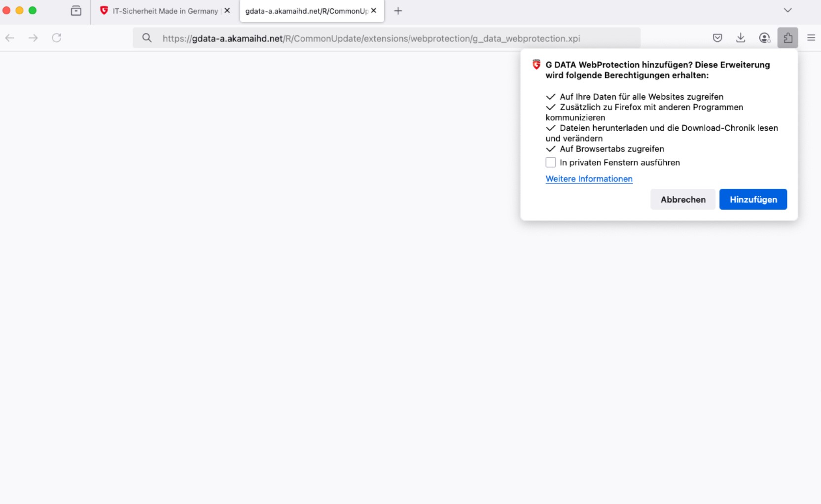Click the yellow minimize window button
The width and height of the screenshot is (821, 504).
(20, 10)
